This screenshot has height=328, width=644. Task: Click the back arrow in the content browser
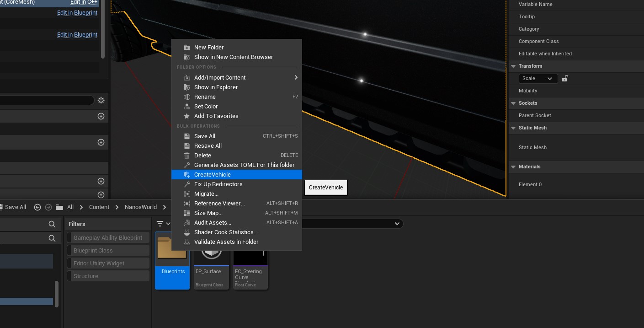click(x=37, y=207)
